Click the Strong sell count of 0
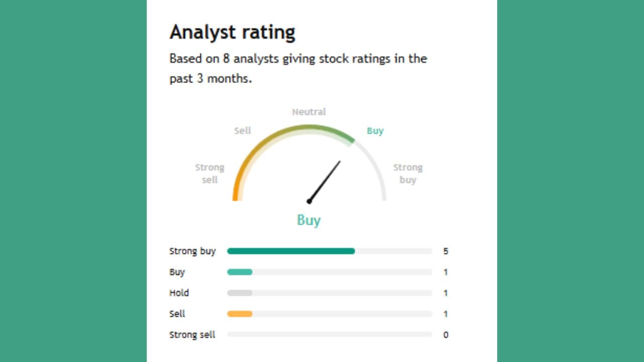The width and height of the screenshot is (644, 362). (446, 335)
